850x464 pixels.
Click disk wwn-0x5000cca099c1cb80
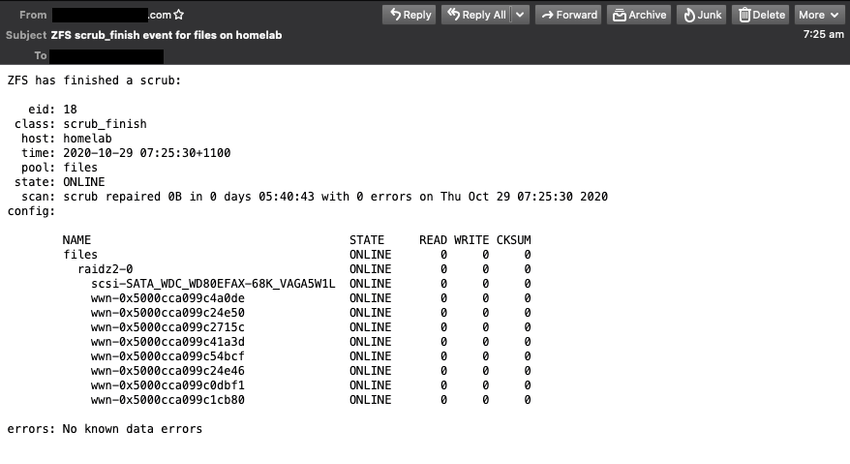(168, 400)
